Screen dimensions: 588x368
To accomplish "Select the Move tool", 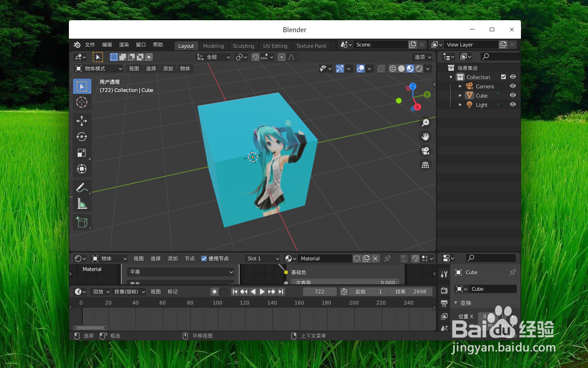I will 82,121.
